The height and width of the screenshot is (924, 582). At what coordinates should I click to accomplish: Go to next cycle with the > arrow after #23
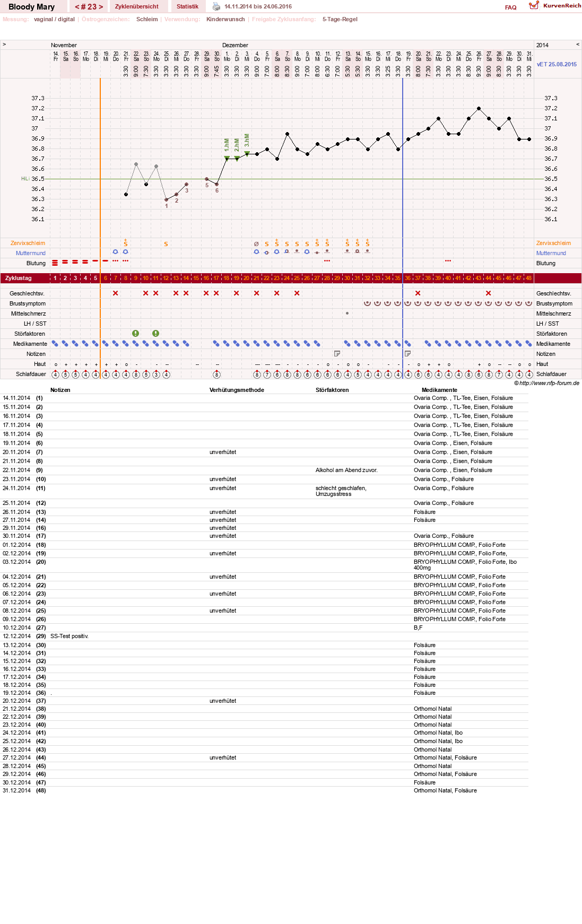coord(101,7)
